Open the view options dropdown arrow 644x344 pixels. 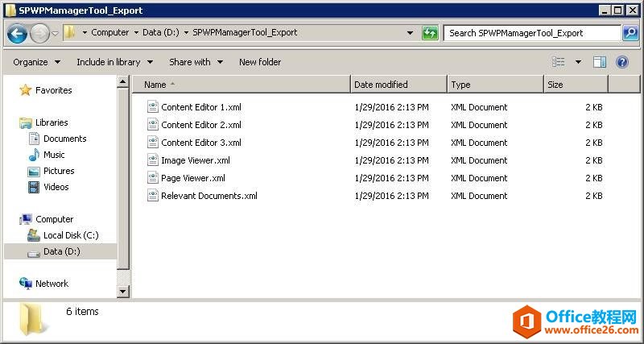pos(578,62)
